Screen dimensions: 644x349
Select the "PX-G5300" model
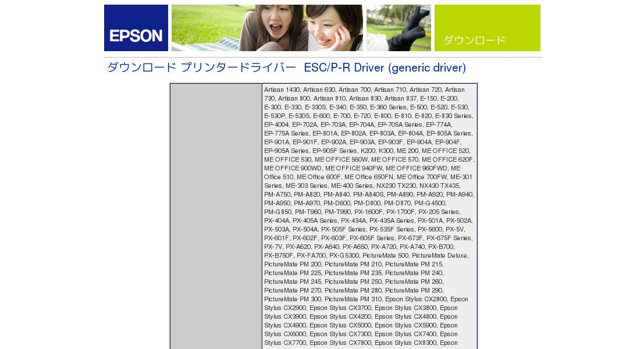(x=344, y=255)
